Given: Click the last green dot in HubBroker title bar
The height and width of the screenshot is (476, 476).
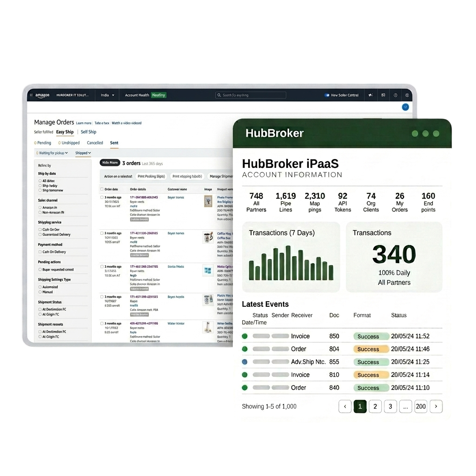Looking at the screenshot, I should 436,133.
